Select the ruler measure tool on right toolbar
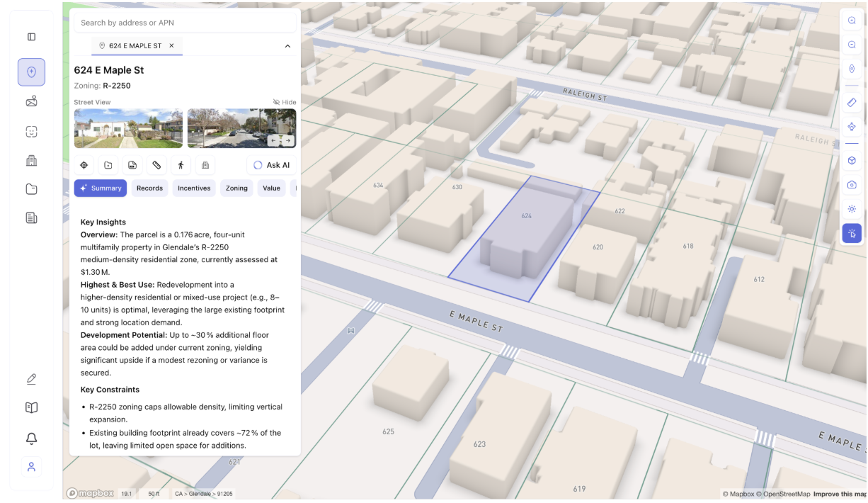This screenshot has width=868, height=503. click(x=852, y=102)
